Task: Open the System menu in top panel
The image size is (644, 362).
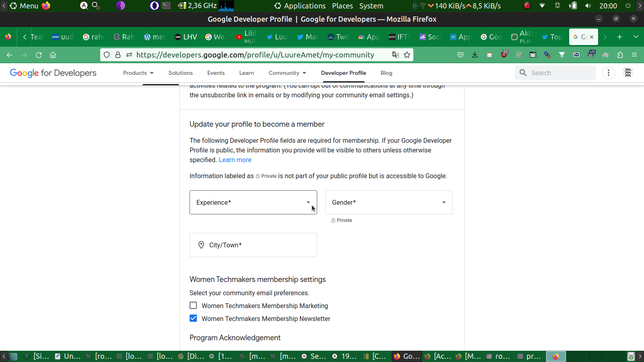Action: 371,6
